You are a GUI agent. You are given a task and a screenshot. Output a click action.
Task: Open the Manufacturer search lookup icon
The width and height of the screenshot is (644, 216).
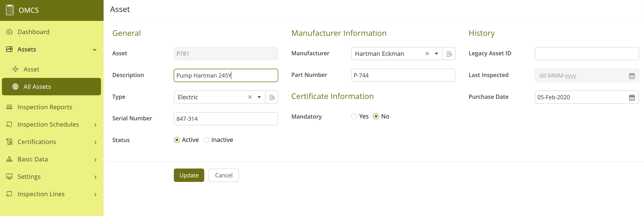coord(449,54)
